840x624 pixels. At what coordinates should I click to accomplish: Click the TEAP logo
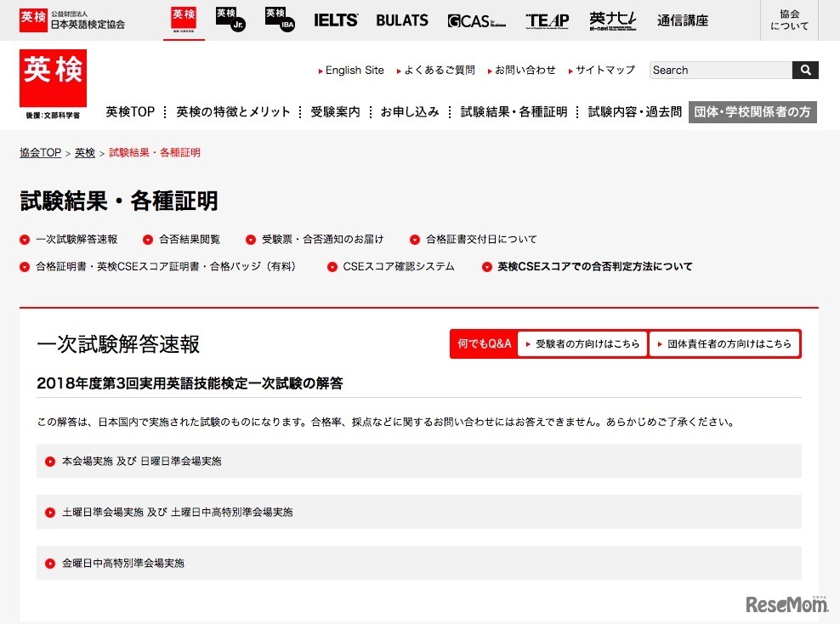coord(547,20)
